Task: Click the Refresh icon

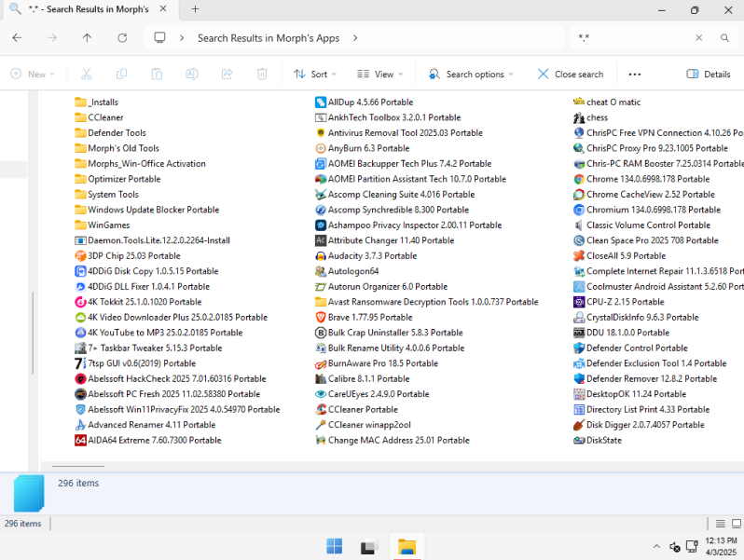Action: tap(122, 38)
